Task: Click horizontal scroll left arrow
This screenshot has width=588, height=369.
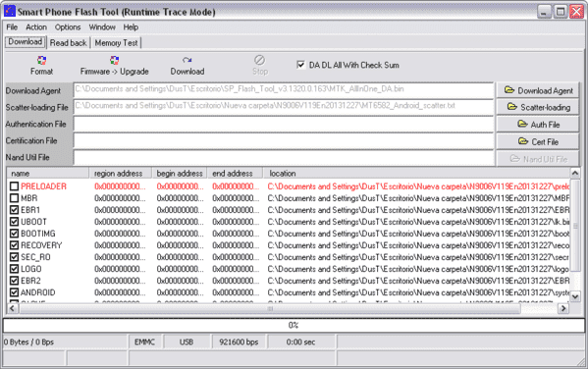Action: pyautogui.click(x=12, y=308)
